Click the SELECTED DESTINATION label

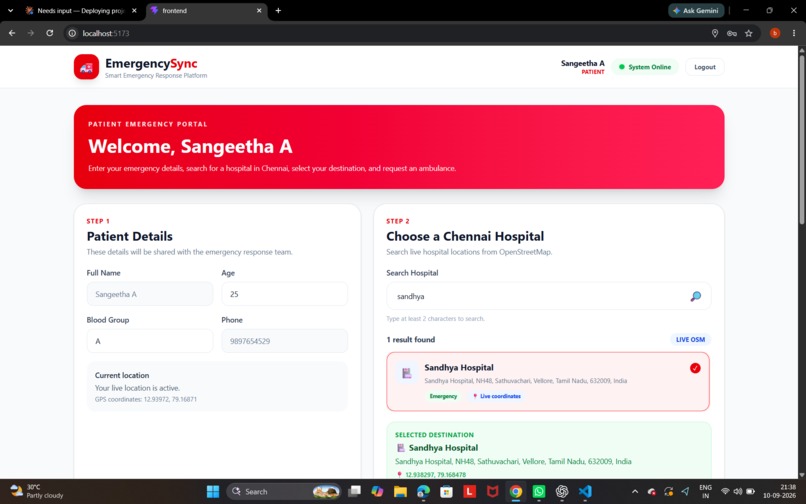tap(434, 435)
